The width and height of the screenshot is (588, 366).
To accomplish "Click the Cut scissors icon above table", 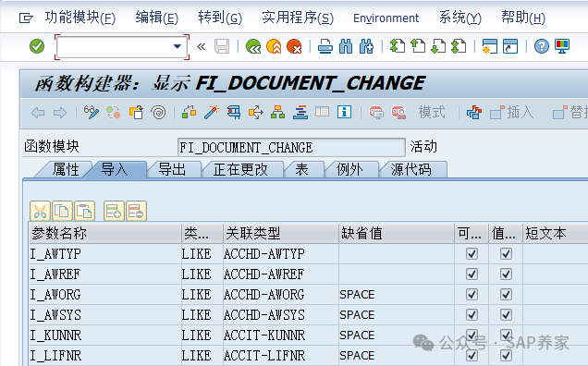I will pyautogui.click(x=40, y=211).
